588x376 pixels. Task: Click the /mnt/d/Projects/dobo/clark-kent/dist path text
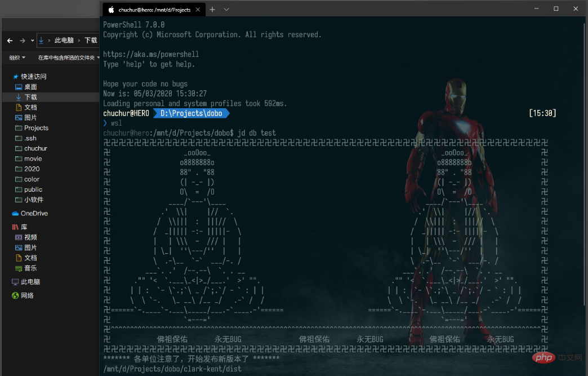(172, 369)
